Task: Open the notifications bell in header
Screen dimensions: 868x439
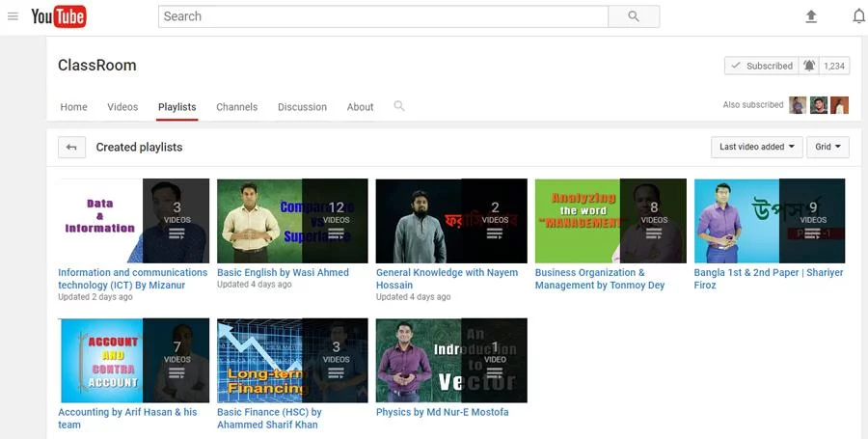Action: (x=859, y=16)
